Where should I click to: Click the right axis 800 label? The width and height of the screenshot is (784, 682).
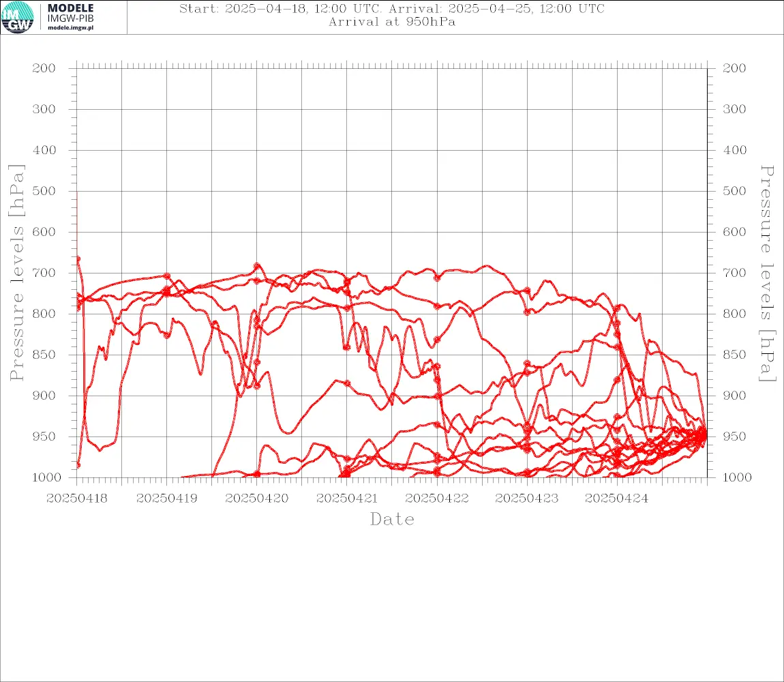[734, 314]
